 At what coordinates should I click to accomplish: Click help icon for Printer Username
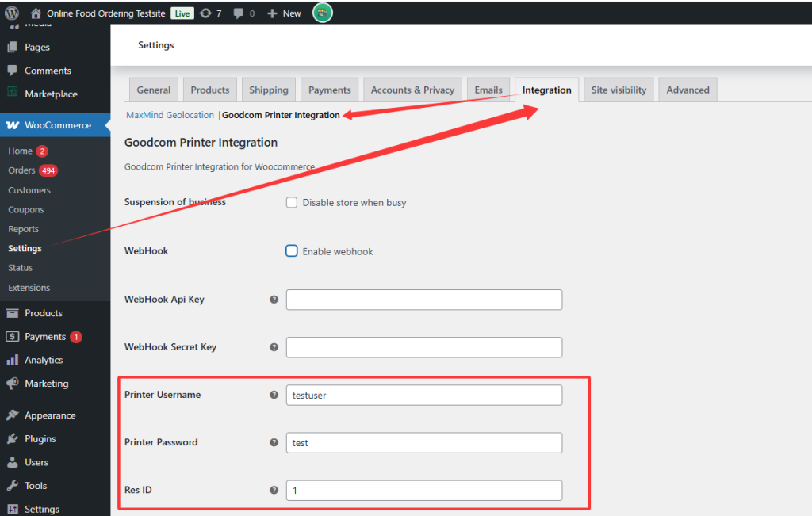(x=274, y=395)
